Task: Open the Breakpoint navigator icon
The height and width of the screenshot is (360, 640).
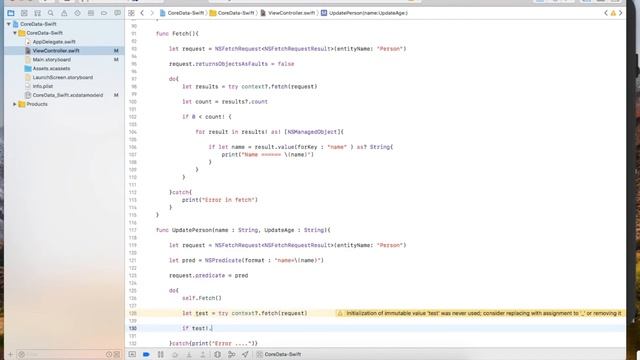Action: click(x=104, y=13)
